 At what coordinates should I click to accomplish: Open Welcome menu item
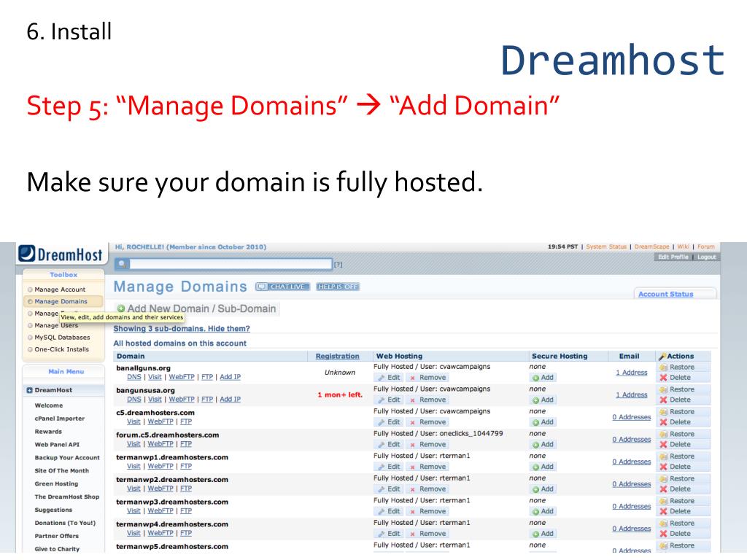tap(49, 405)
